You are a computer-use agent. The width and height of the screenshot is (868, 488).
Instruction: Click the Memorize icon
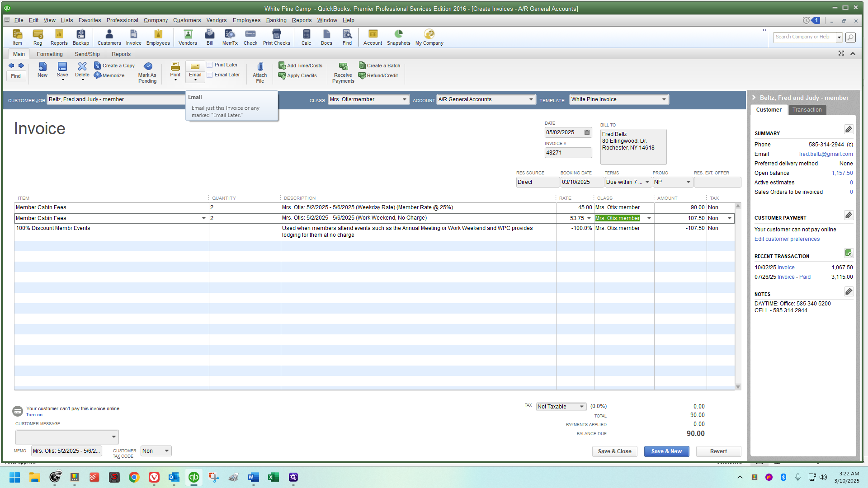click(98, 75)
